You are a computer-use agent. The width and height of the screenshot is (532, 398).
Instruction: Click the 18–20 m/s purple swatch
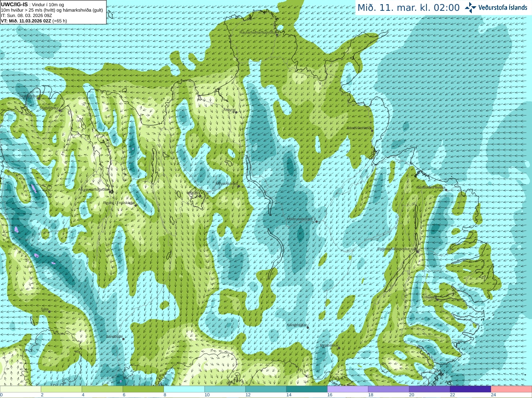(389, 389)
